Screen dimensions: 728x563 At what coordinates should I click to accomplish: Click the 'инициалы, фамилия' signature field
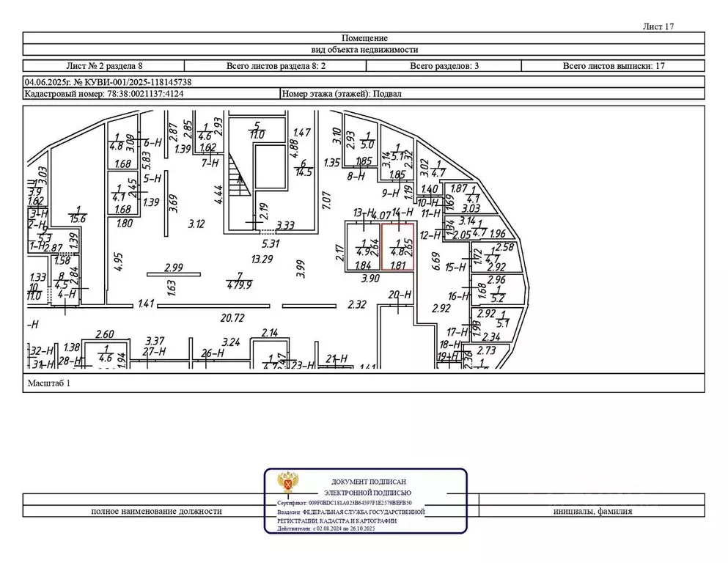click(592, 511)
